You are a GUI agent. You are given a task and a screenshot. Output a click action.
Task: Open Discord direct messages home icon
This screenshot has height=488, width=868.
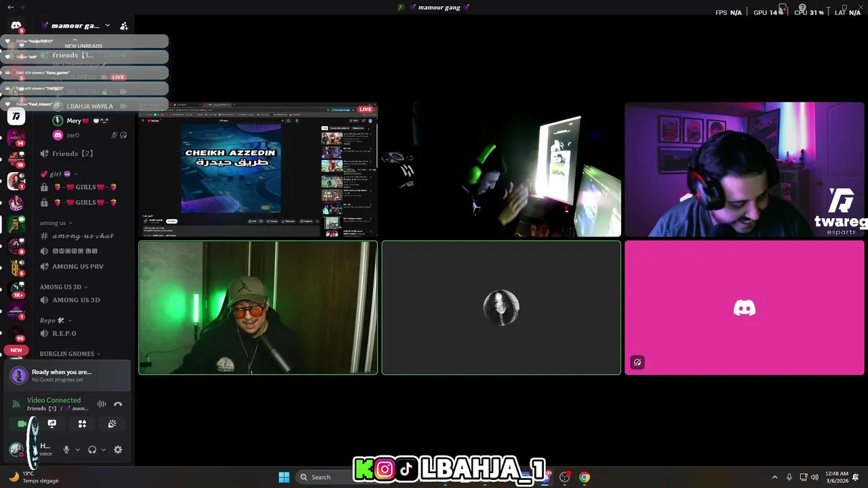[x=16, y=26]
